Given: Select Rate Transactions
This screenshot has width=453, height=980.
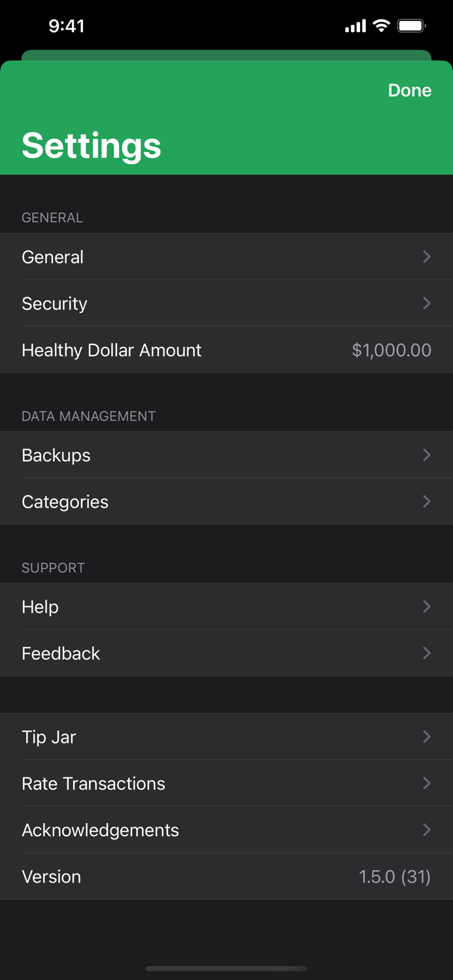Looking at the screenshot, I should click(x=93, y=783).
